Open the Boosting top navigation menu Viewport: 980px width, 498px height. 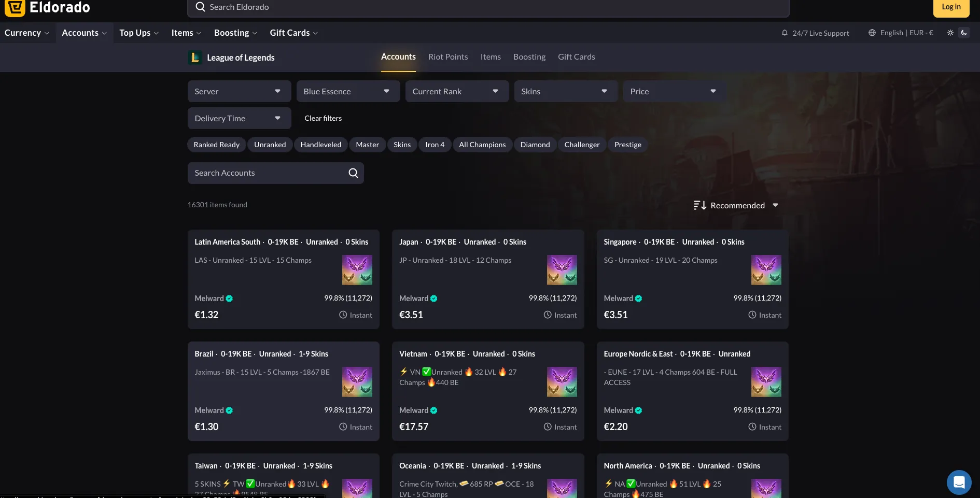235,33
